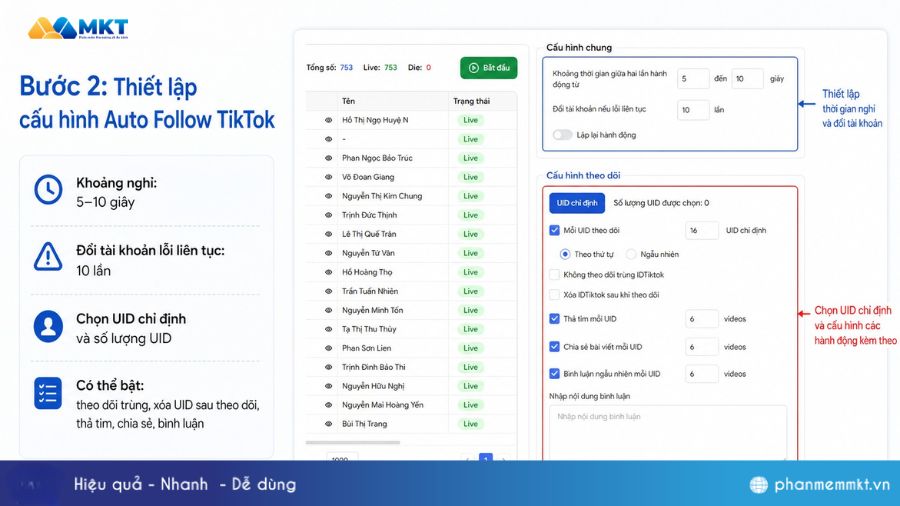900x506 pixels.
Task: Click minimum delay field showing 5
Action: tap(693, 79)
